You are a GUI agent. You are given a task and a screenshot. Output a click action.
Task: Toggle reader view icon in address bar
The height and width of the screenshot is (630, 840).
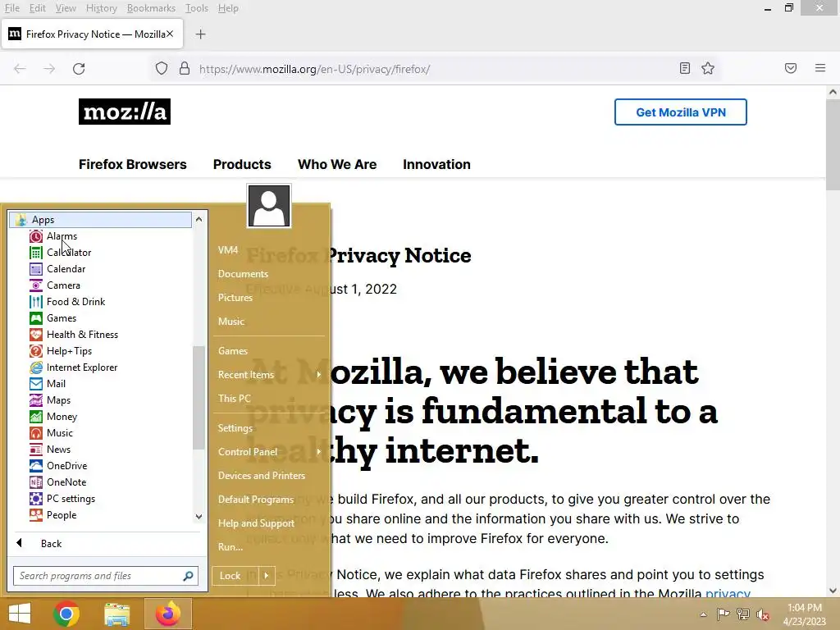tap(685, 69)
